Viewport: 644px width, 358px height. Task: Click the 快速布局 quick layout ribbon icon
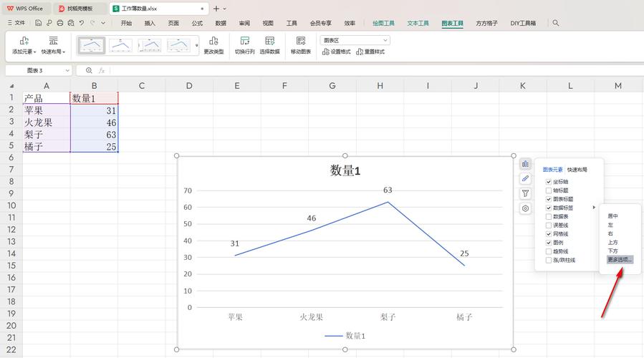[x=54, y=41]
